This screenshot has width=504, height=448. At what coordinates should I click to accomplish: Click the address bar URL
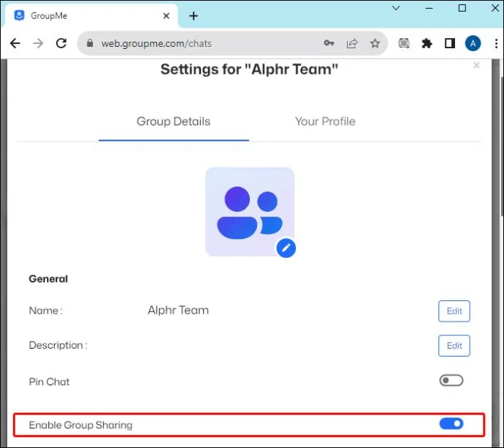(x=156, y=43)
